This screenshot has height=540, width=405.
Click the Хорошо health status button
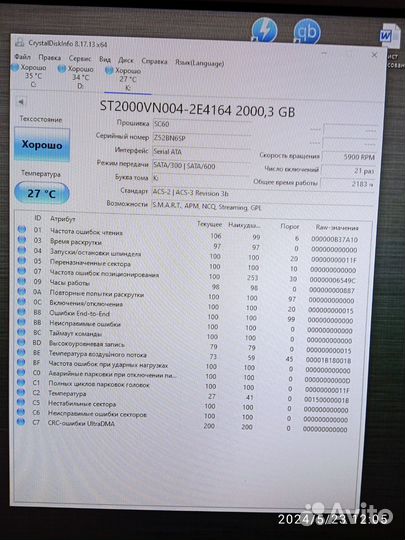tap(42, 144)
